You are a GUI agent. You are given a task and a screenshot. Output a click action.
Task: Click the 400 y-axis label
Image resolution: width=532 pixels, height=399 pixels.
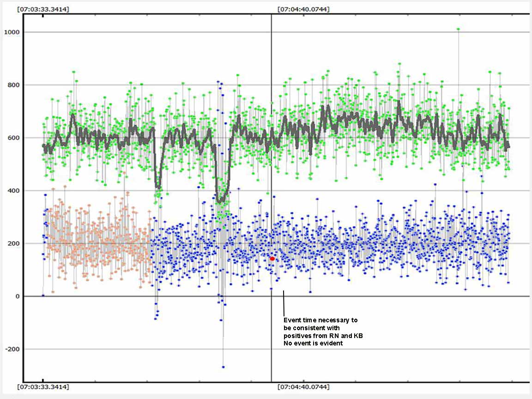click(x=13, y=191)
